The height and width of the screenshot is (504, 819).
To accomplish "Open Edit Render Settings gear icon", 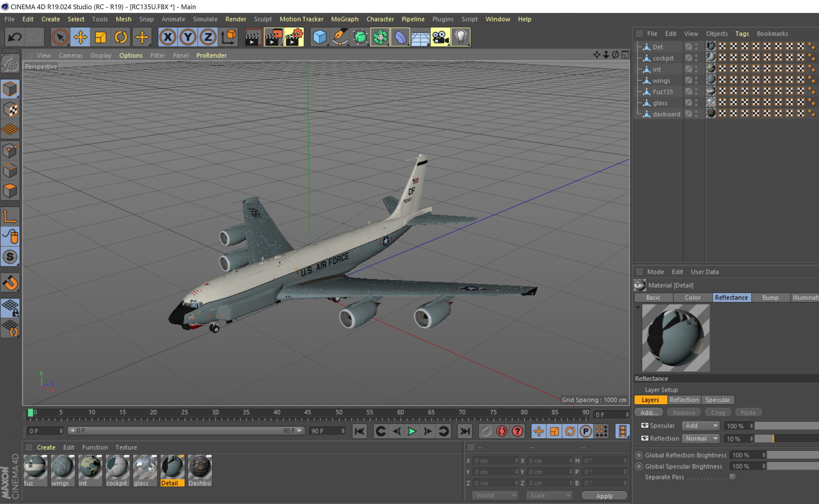I will pos(294,37).
